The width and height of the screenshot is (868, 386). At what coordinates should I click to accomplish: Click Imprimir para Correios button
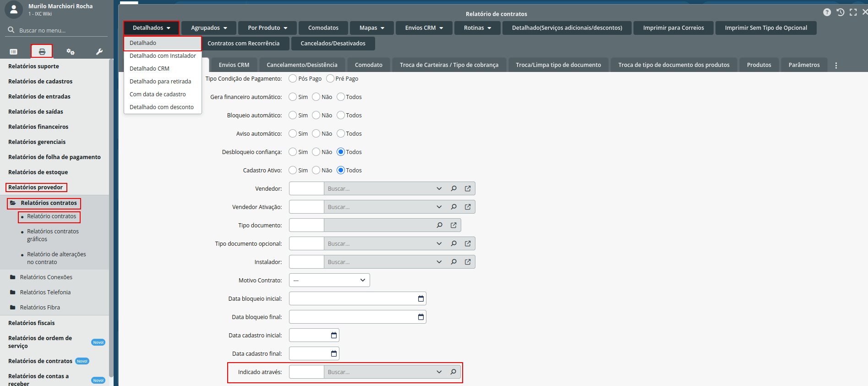673,28
